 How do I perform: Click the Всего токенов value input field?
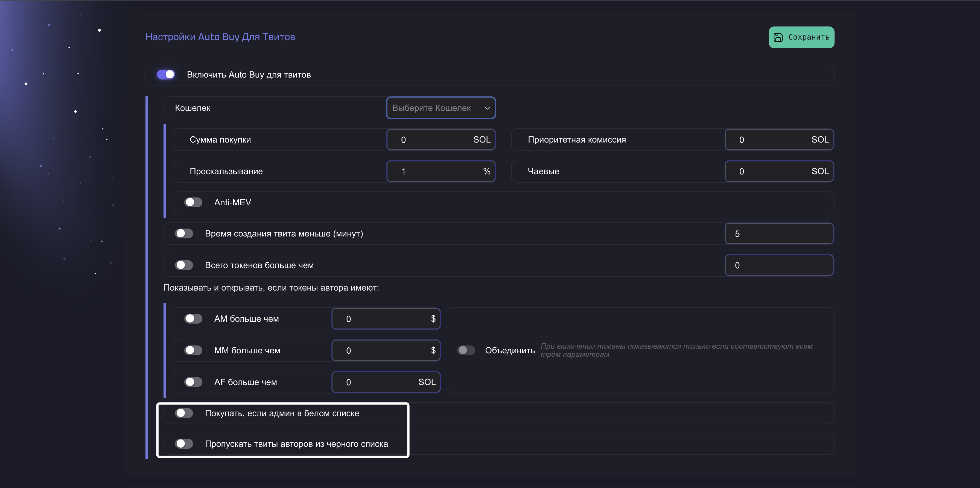point(778,265)
